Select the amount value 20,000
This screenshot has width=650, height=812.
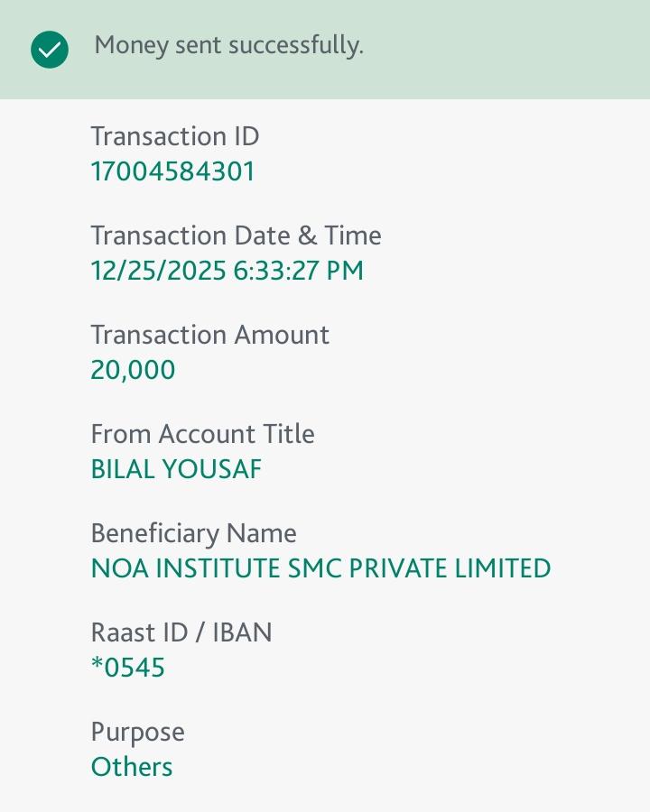[133, 370]
